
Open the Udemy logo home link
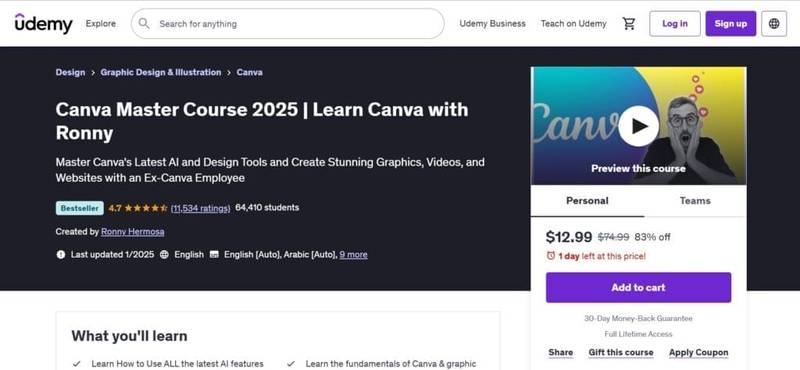(x=43, y=23)
